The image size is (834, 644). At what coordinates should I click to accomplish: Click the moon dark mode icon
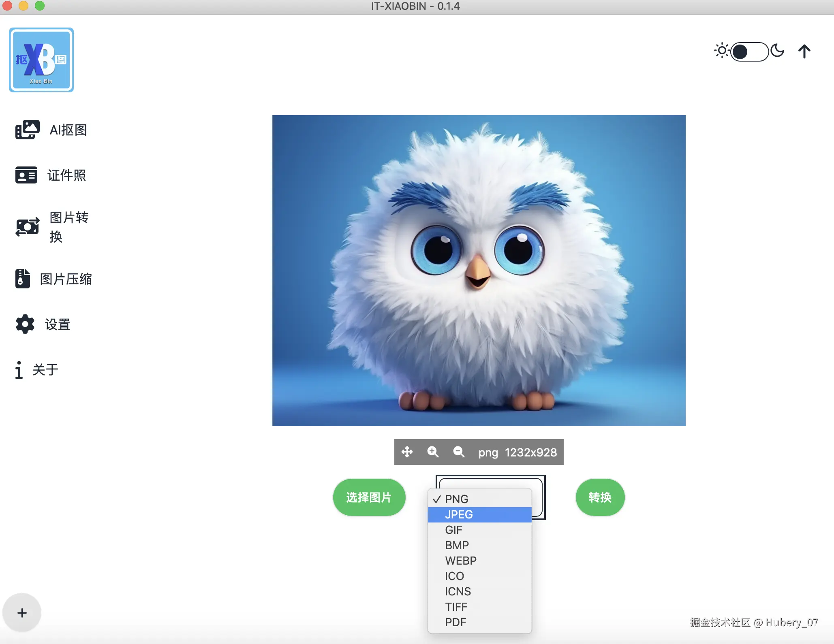[x=777, y=51]
